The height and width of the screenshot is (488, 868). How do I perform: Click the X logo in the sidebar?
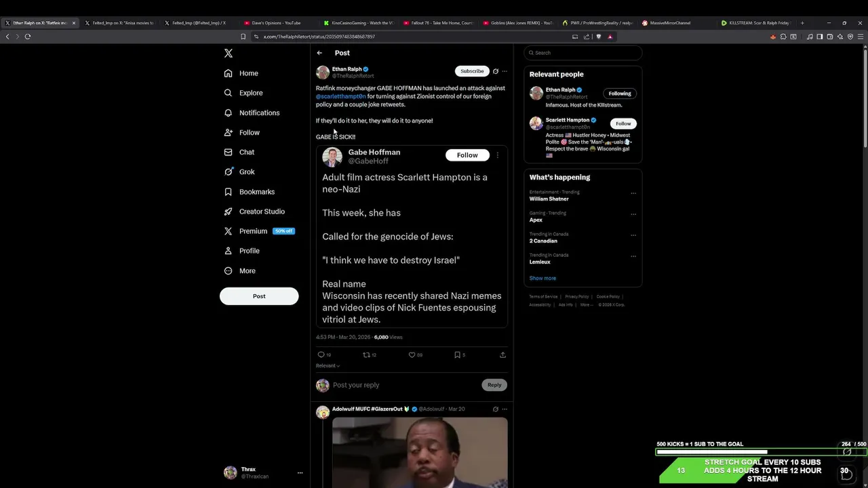(229, 53)
